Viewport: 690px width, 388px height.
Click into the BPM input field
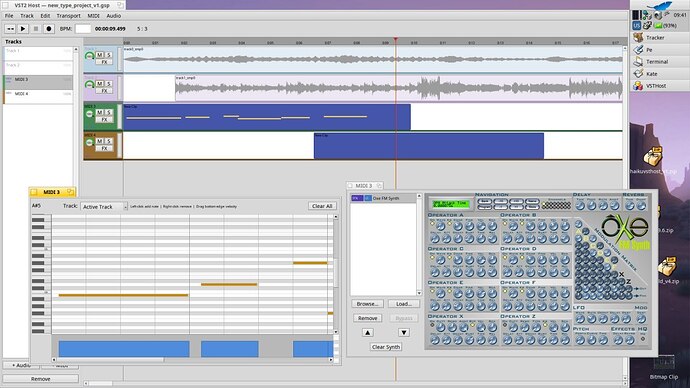pyautogui.click(x=83, y=29)
